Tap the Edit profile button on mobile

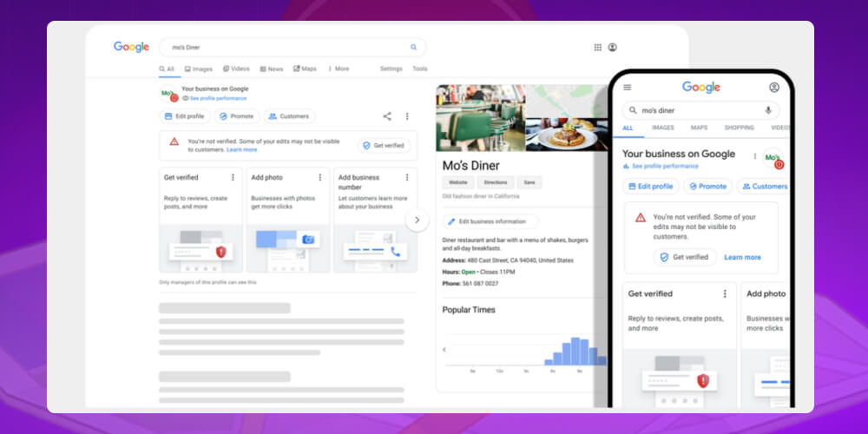651,187
